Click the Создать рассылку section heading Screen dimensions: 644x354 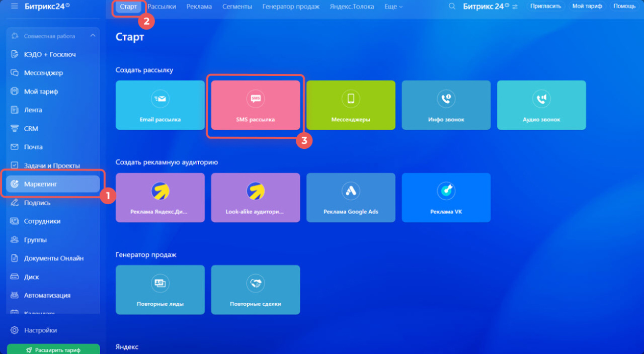coord(144,70)
